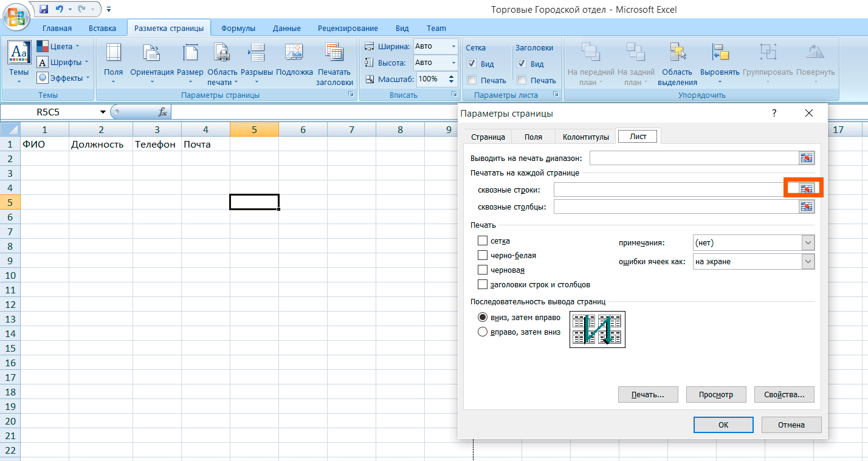Click the сквозные столбцы input field
The width and height of the screenshot is (868, 461).
[676, 207]
